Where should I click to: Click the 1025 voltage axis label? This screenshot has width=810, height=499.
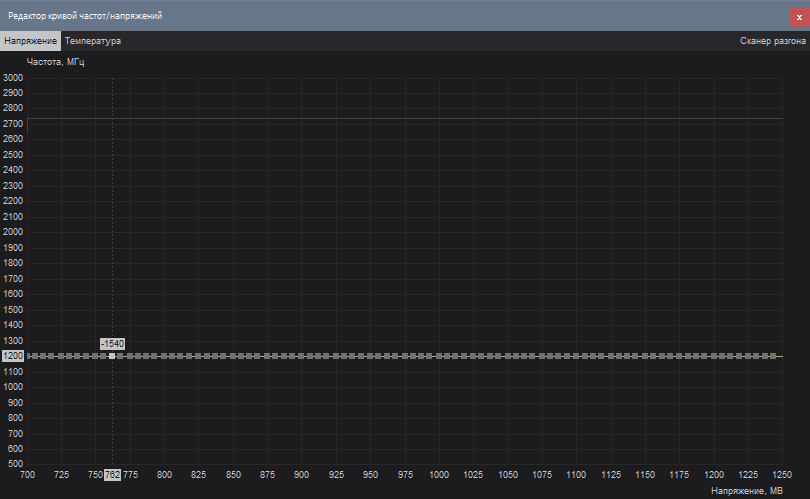pyautogui.click(x=473, y=475)
